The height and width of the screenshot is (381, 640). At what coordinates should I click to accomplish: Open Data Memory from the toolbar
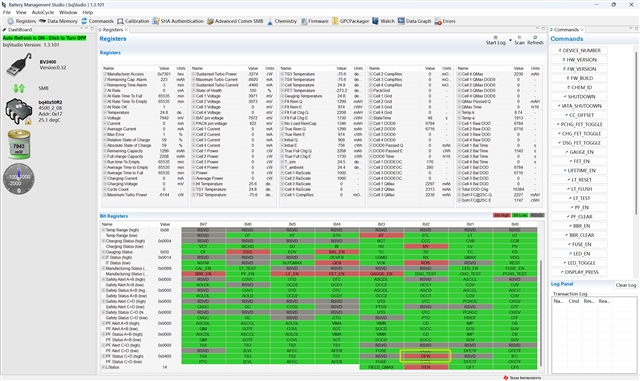click(58, 21)
